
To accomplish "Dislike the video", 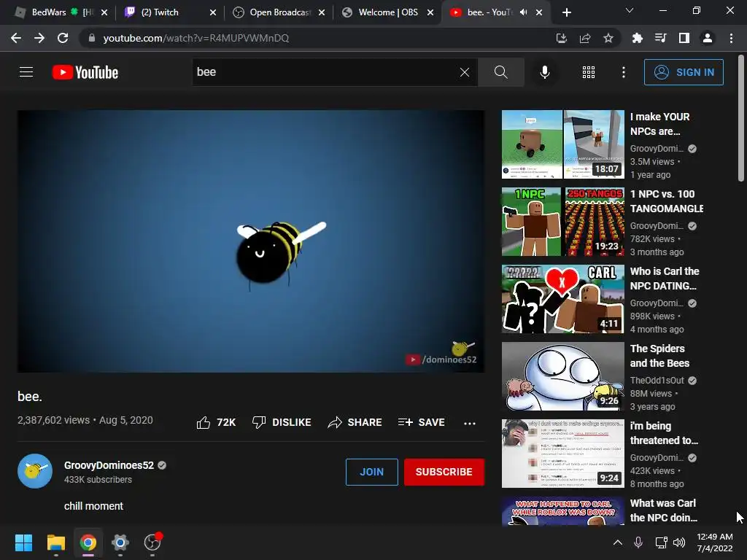I will [282, 422].
